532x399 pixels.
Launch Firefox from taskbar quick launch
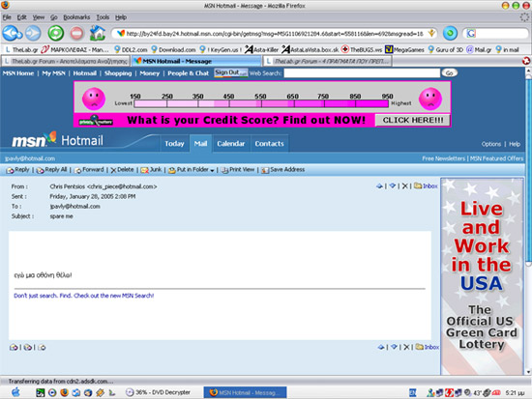click(x=64, y=392)
